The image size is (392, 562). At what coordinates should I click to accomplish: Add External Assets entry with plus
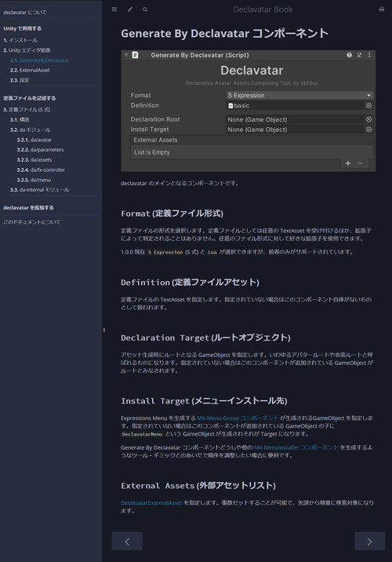(x=348, y=163)
